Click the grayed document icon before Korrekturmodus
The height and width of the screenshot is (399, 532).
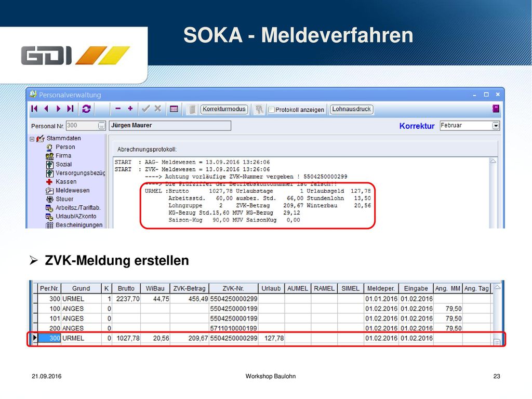(192, 109)
